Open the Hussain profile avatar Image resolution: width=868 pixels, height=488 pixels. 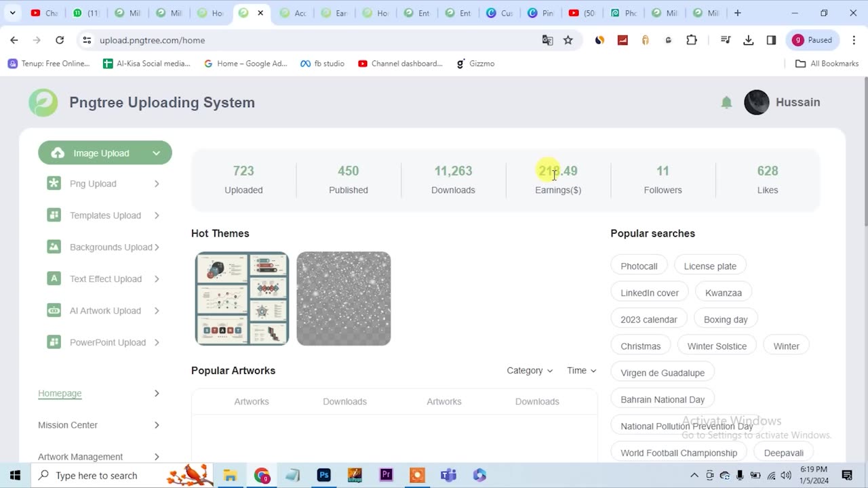pos(757,102)
